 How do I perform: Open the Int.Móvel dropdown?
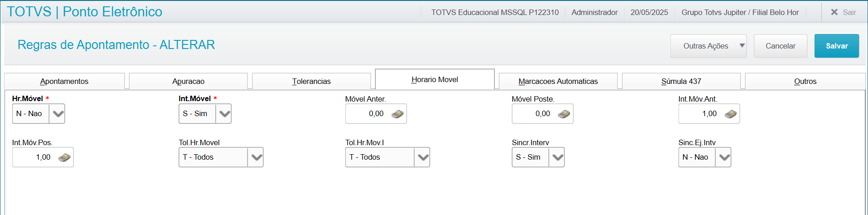[x=224, y=114]
